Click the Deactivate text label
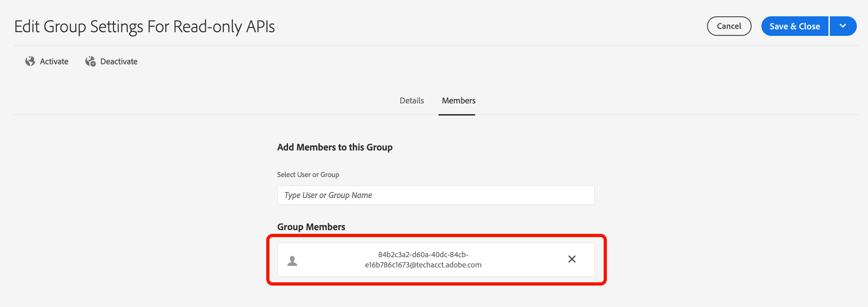Screen dimensions: 868x307 [x=119, y=61]
